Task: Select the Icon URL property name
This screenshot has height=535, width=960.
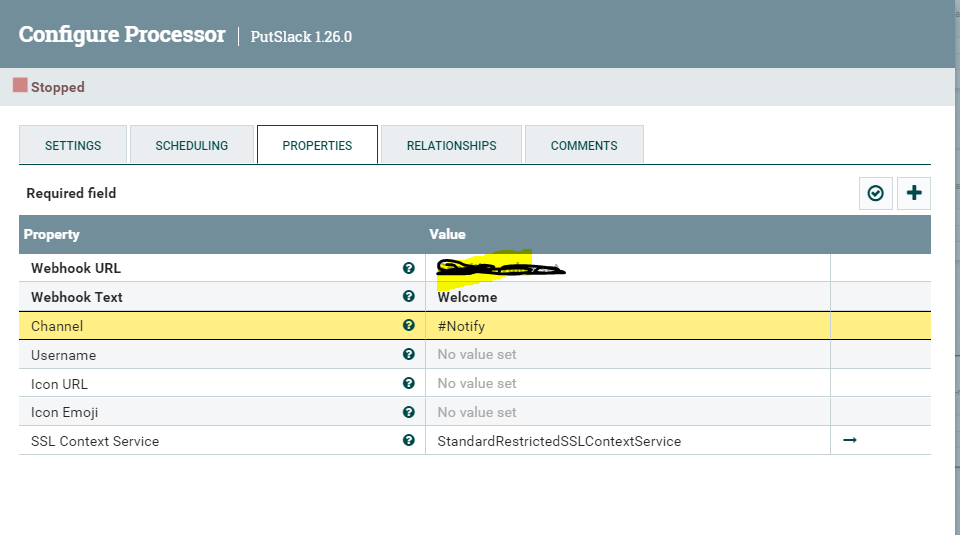Action: [x=59, y=384]
